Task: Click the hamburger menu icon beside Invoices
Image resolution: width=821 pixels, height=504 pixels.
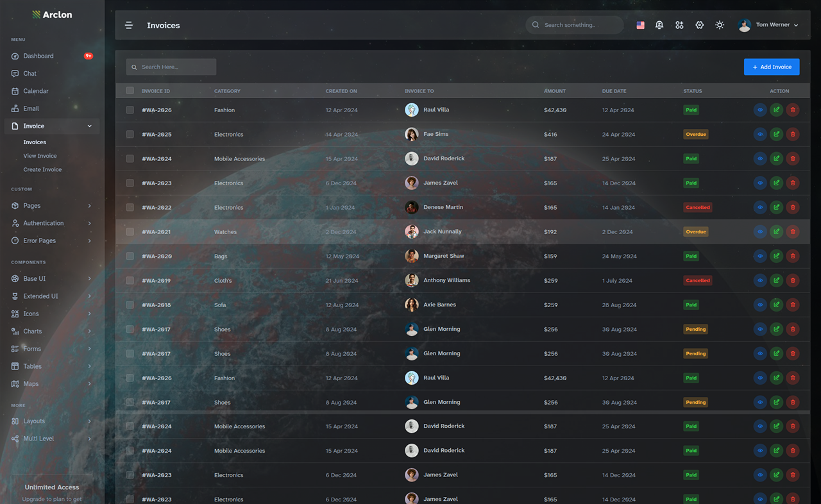Action: 129,25
